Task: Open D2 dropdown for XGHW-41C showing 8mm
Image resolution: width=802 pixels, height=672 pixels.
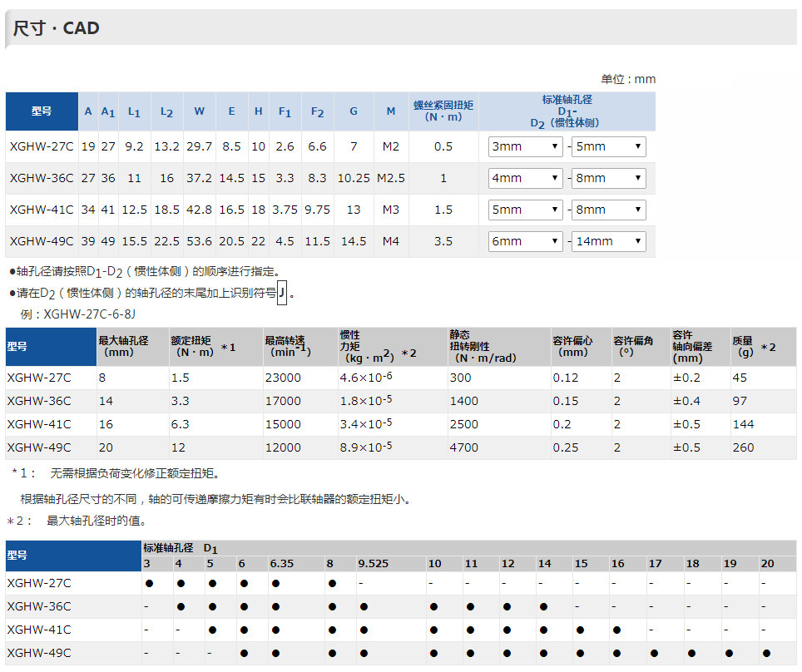Action: click(x=609, y=210)
